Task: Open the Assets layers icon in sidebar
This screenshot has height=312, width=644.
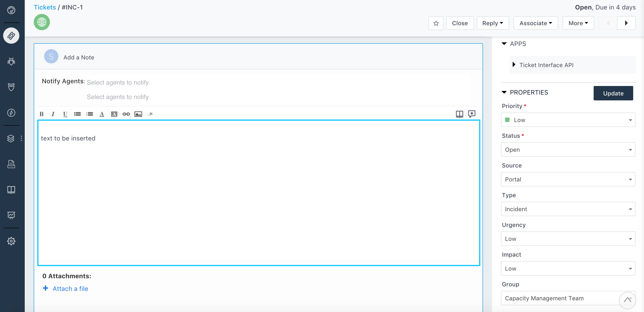Action: (11, 138)
